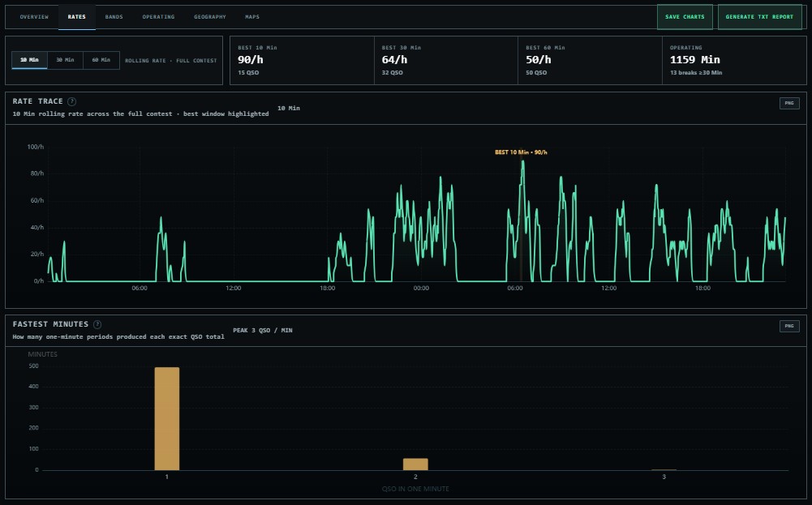Screen dimensions: 812x505
Task: Click the Save Charts button
Action: click(685, 17)
